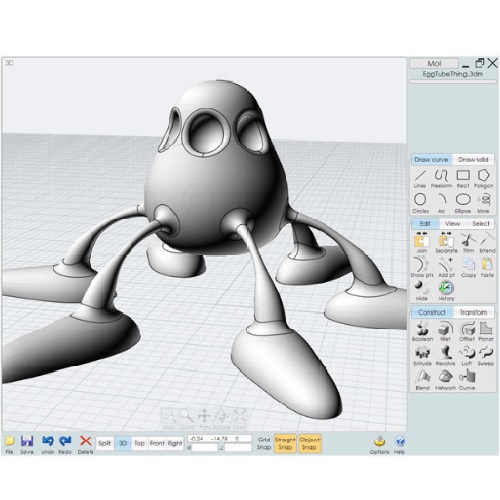Image resolution: width=500 pixels, height=500 pixels.
Task: Select the Arc tool
Action: (442, 204)
